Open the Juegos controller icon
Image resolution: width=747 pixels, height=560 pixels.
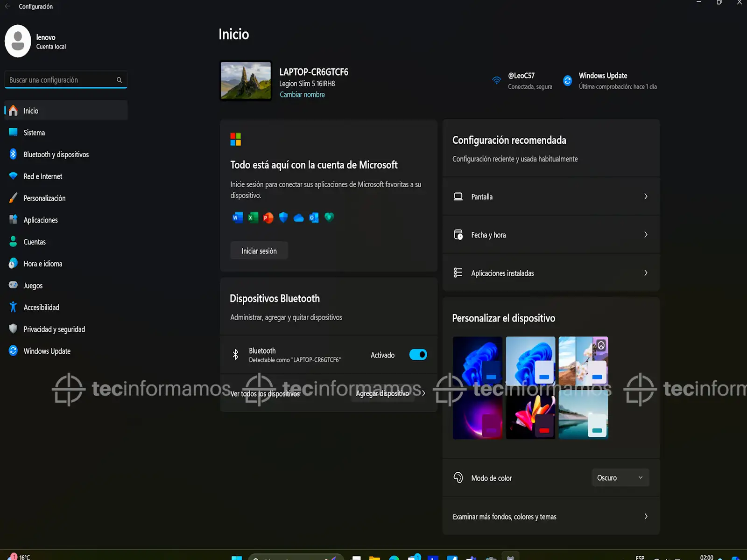(x=13, y=285)
